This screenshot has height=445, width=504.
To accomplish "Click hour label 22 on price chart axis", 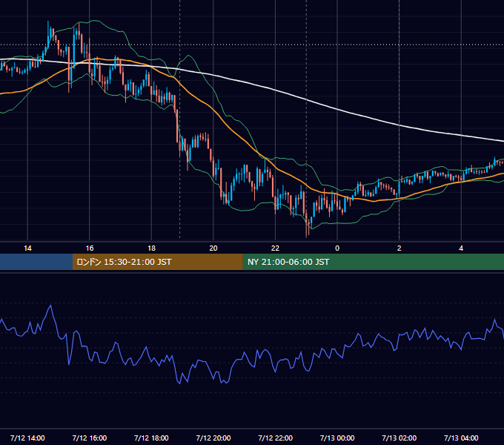I will click(275, 248).
